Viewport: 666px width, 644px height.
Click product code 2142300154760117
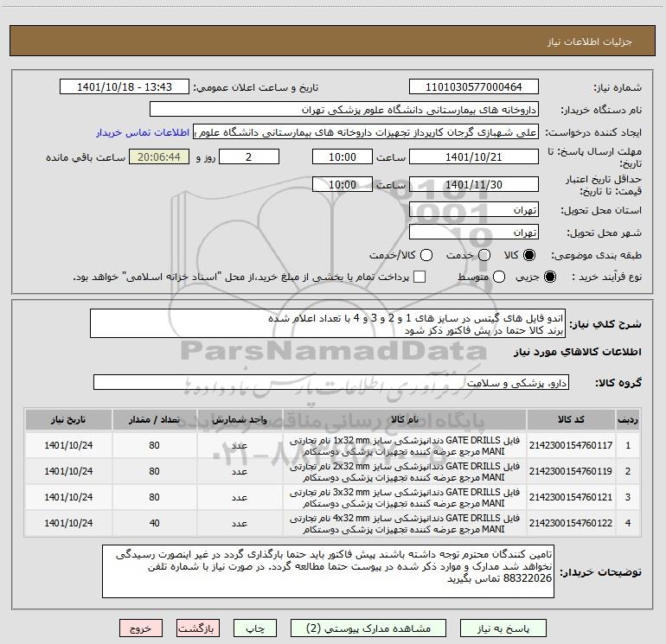[x=571, y=445]
